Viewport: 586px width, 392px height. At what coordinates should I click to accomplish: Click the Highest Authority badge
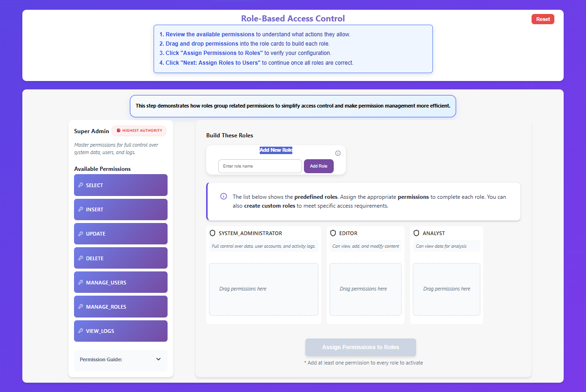point(139,131)
